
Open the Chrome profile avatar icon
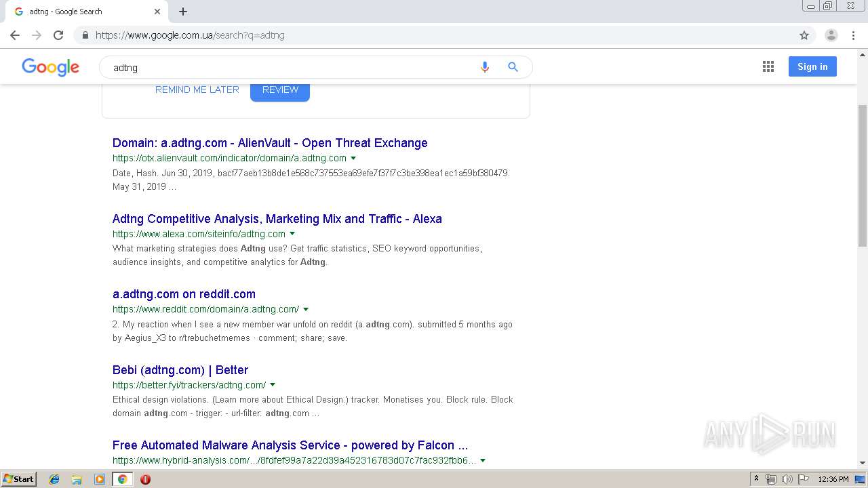831,35
